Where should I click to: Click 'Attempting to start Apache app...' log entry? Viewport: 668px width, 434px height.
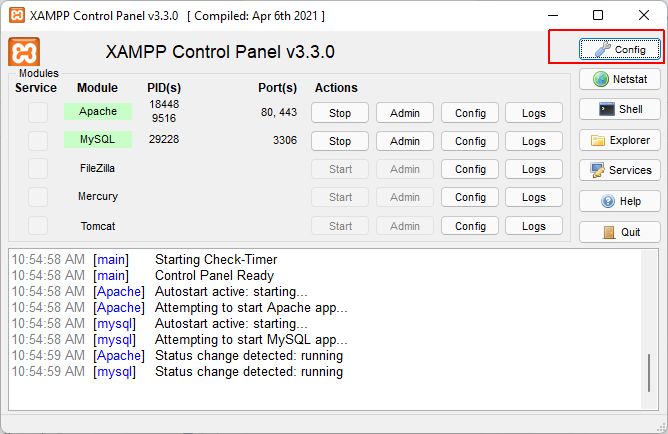click(251, 308)
